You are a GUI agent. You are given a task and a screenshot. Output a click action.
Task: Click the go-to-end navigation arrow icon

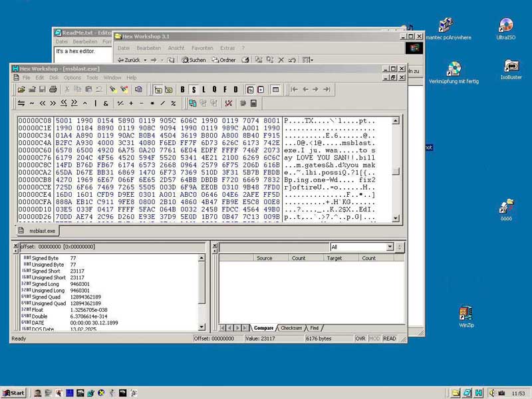(x=327, y=90)
